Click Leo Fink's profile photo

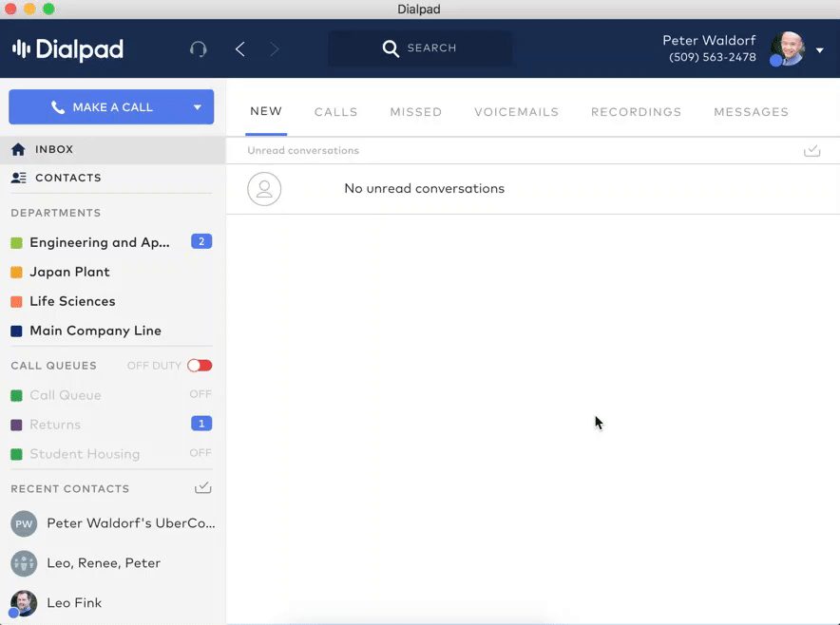[x=24, y=603]
